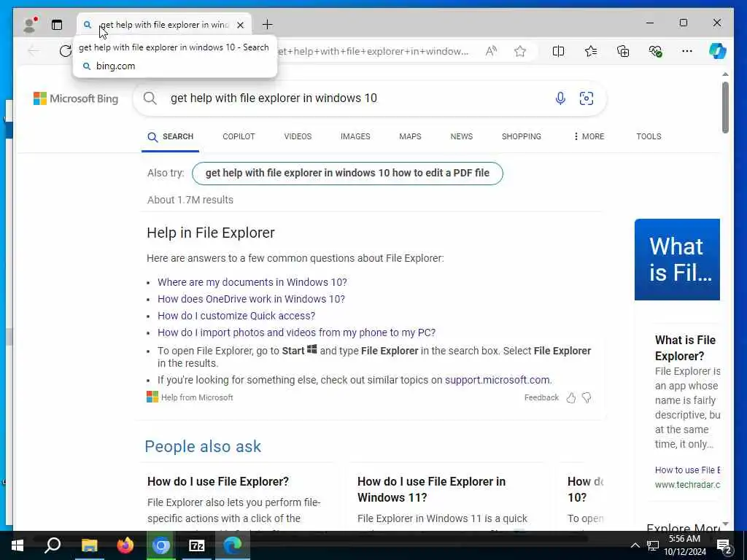Click the About 1.7M results text
Image resolution: width=747 pixels, height=560 pixels.
click(x=190, y=200)
